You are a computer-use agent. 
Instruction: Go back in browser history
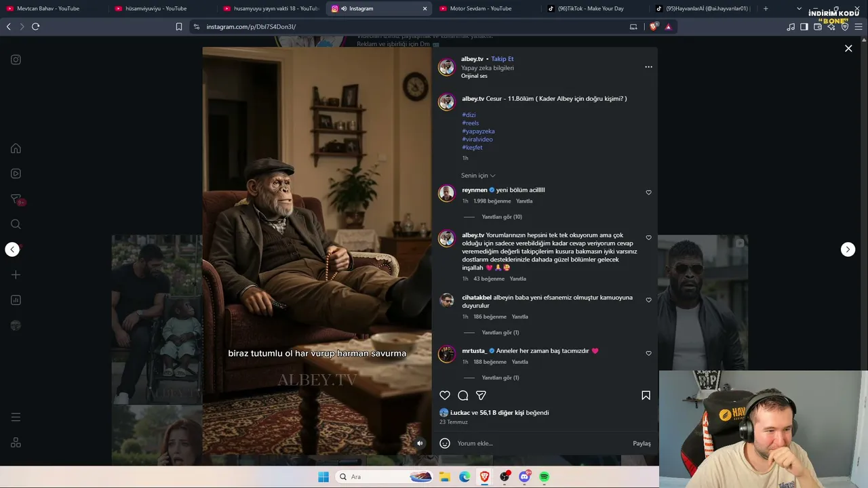coord(9,26)
